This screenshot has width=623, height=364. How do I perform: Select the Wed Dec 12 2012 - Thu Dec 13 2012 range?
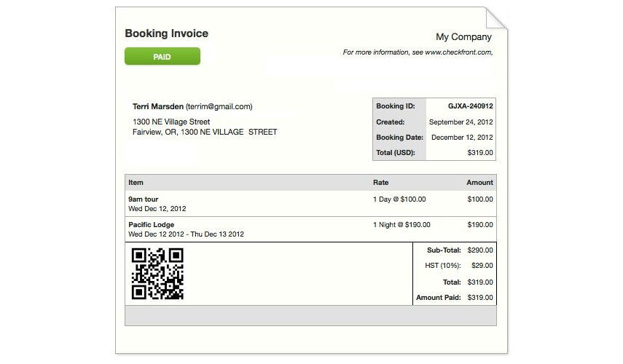tap(186, 234)
